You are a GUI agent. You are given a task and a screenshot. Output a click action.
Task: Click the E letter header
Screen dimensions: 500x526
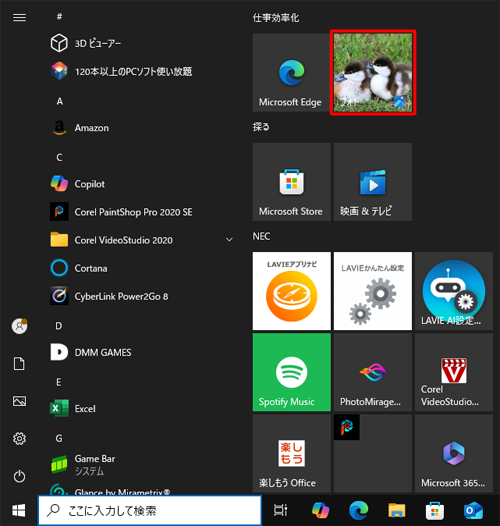pos(59,382)
